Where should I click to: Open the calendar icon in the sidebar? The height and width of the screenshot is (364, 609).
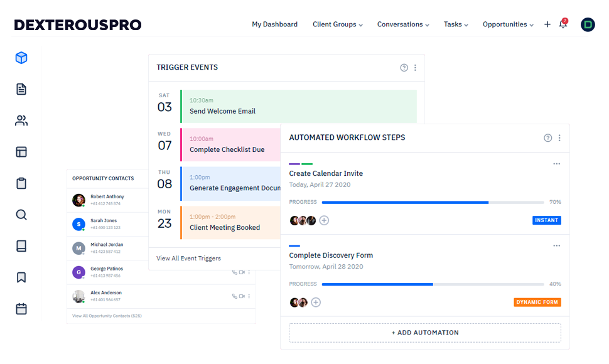tap(21, 309)
